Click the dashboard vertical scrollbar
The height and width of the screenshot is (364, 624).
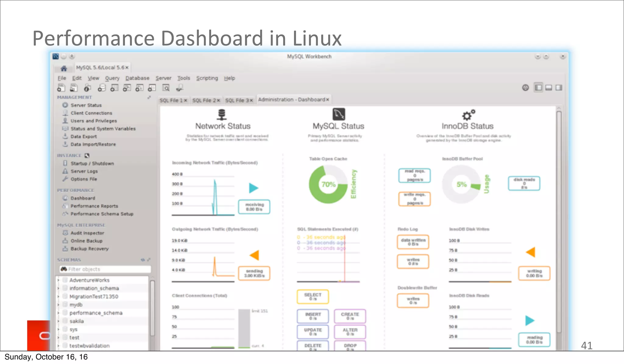coord(559,222)
